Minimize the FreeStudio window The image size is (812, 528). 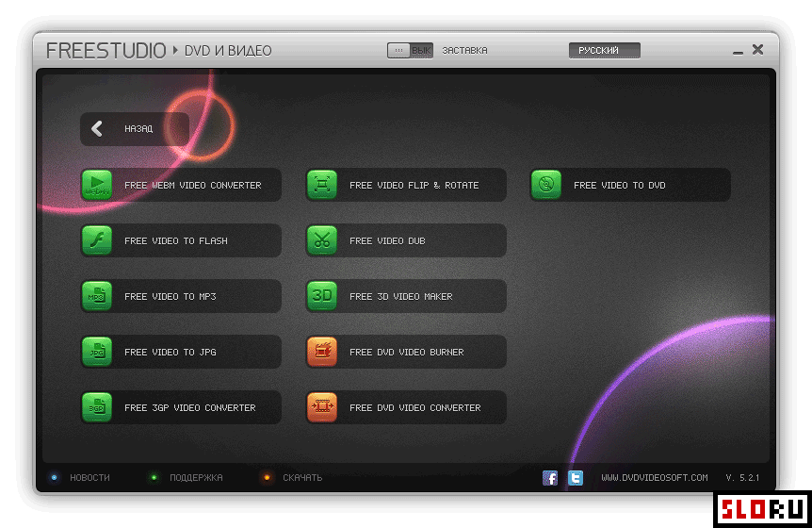point(738,51)
